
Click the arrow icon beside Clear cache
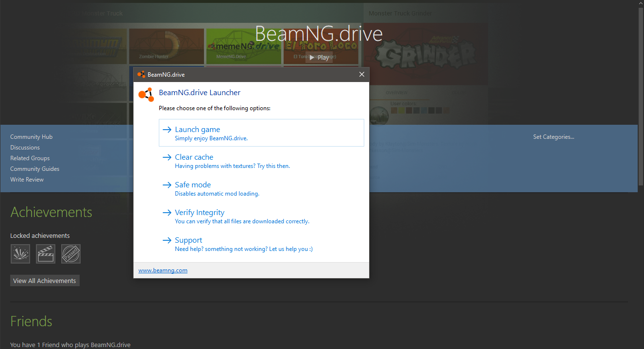coord(167,157)
